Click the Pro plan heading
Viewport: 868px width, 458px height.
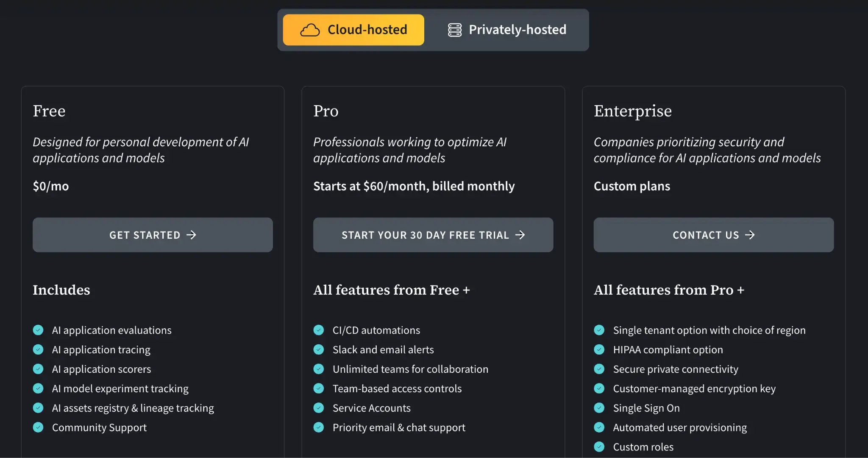pos(325,111)
